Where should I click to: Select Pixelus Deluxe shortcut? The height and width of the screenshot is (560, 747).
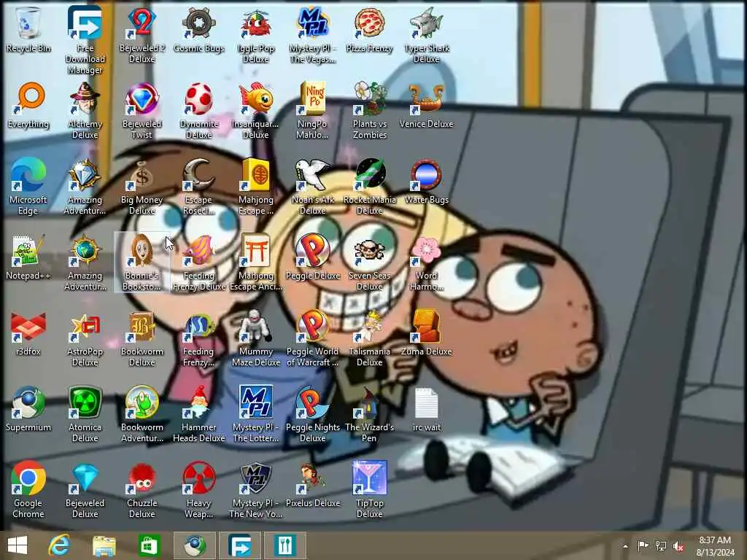pos(312,485)
